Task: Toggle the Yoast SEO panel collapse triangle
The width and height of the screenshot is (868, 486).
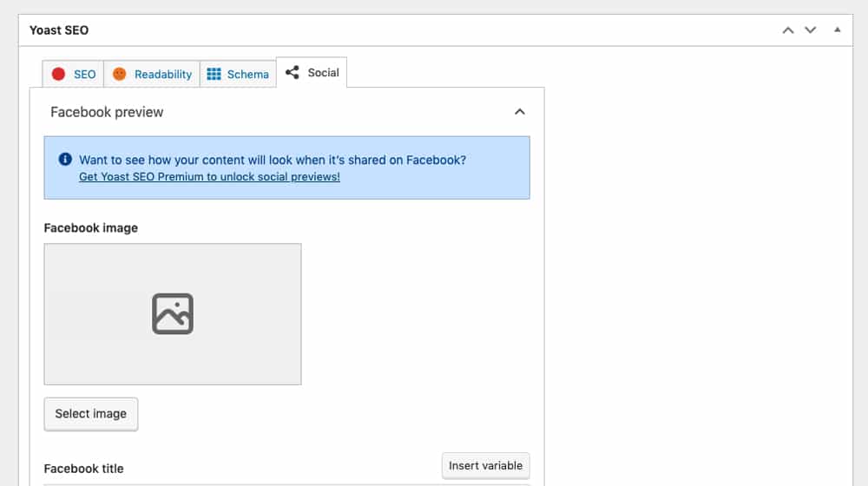Action: (x=837, y=30)
